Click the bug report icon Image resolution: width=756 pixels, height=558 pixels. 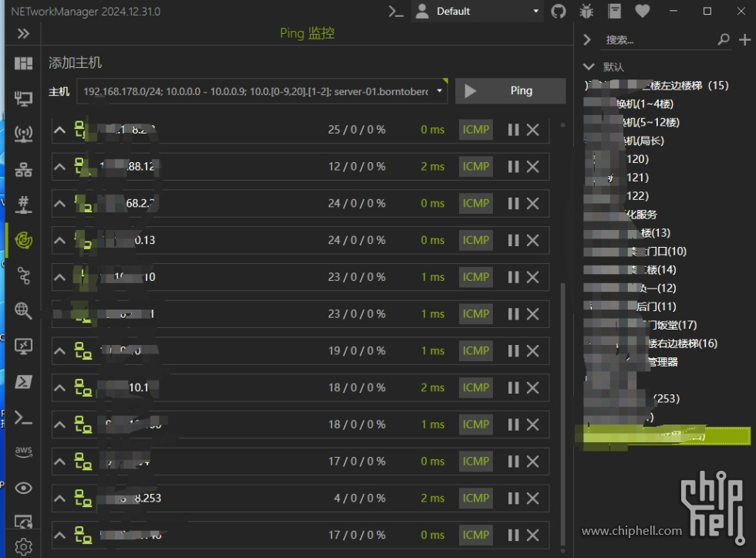pos(586,11)
